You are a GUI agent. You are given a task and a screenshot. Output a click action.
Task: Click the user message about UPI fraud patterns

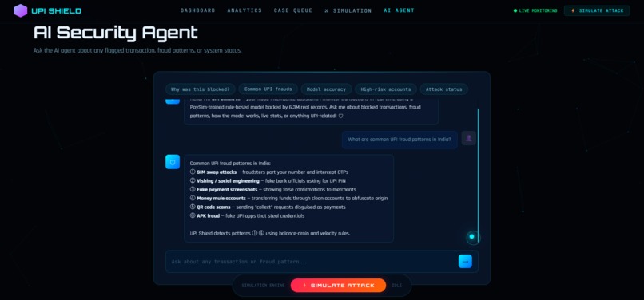point(400,140)
